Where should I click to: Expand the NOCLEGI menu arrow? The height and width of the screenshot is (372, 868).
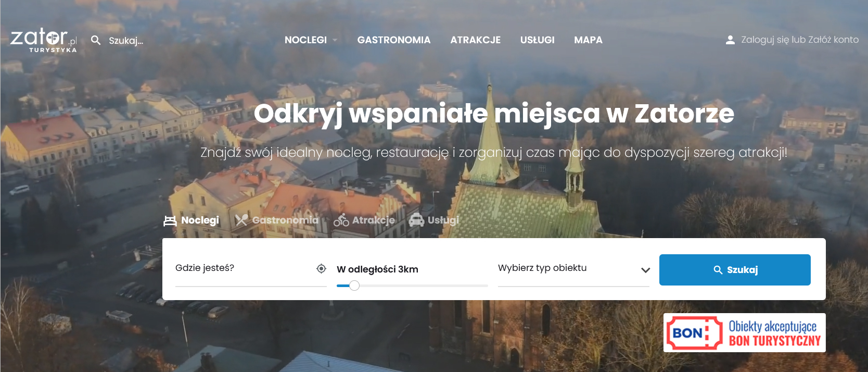(x=335, y=40)
